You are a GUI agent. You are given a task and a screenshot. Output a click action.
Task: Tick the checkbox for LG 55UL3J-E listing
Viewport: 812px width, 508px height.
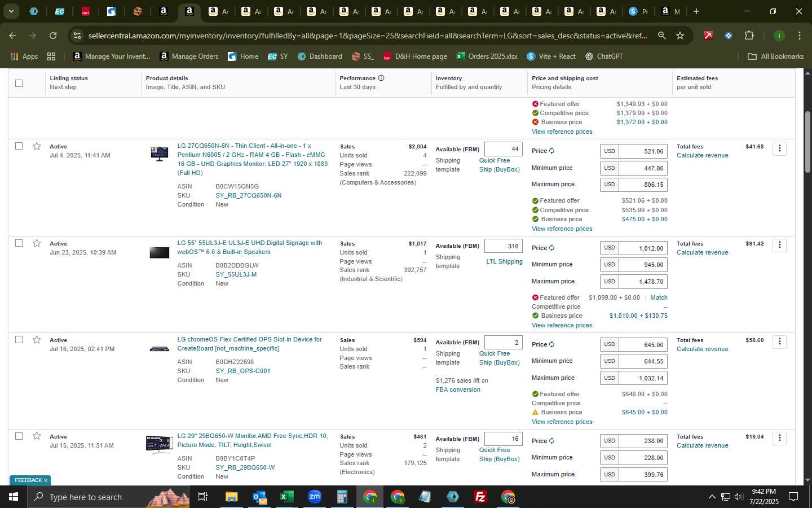(19, 243)
